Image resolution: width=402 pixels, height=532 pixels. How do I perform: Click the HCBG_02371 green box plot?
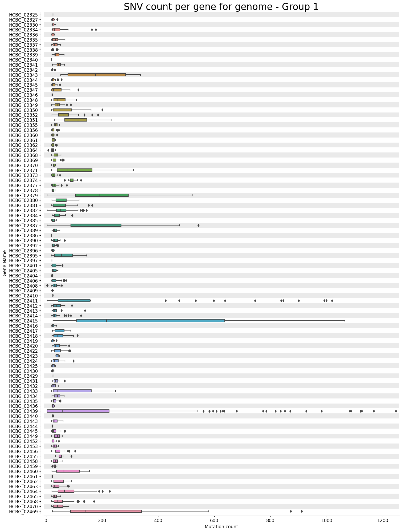75,170
